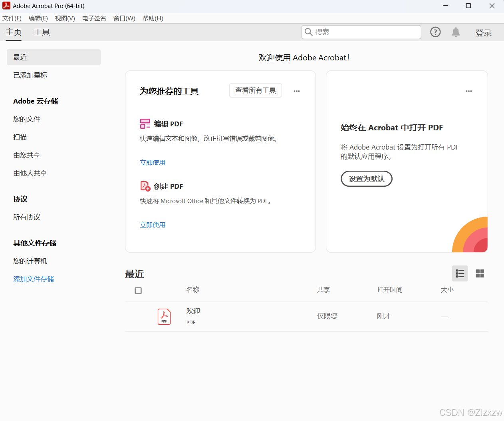Screen dimensions: 504x421
Task: Open the 编辑(E) menu
Action: [x=38, y=18]
